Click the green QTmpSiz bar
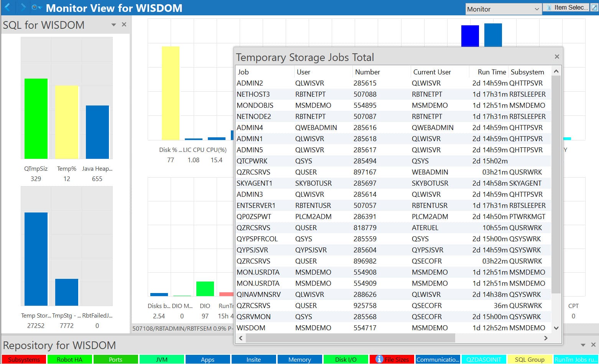The image size is (599, 364). (x=36, y=119)
